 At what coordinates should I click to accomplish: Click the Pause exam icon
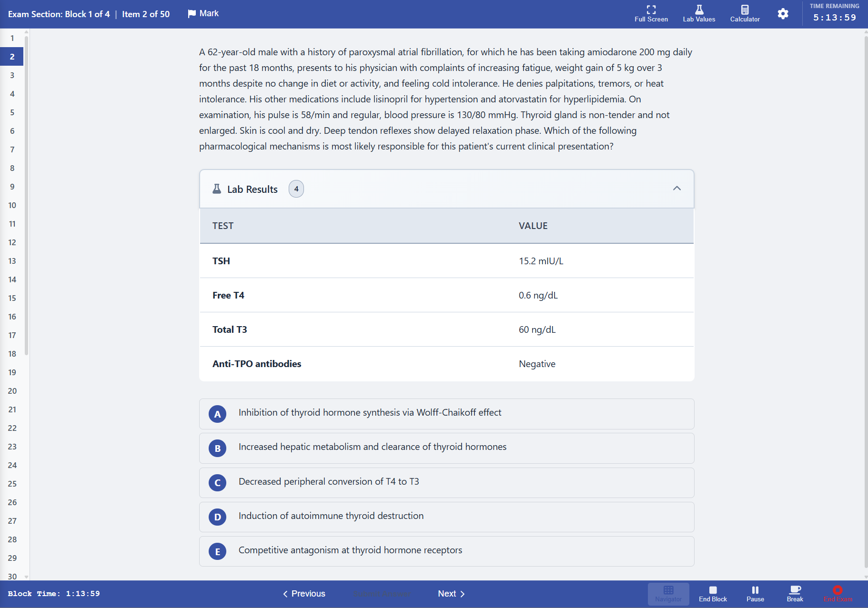point(755,590)
